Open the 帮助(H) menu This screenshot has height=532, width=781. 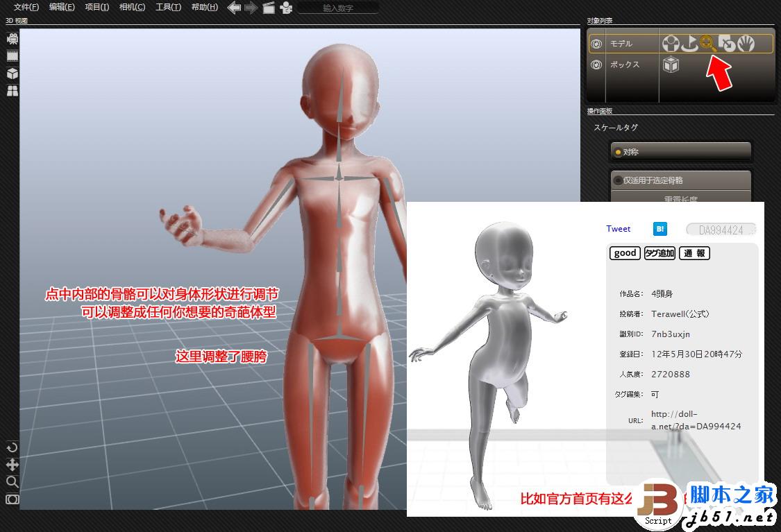coord(204,7)
